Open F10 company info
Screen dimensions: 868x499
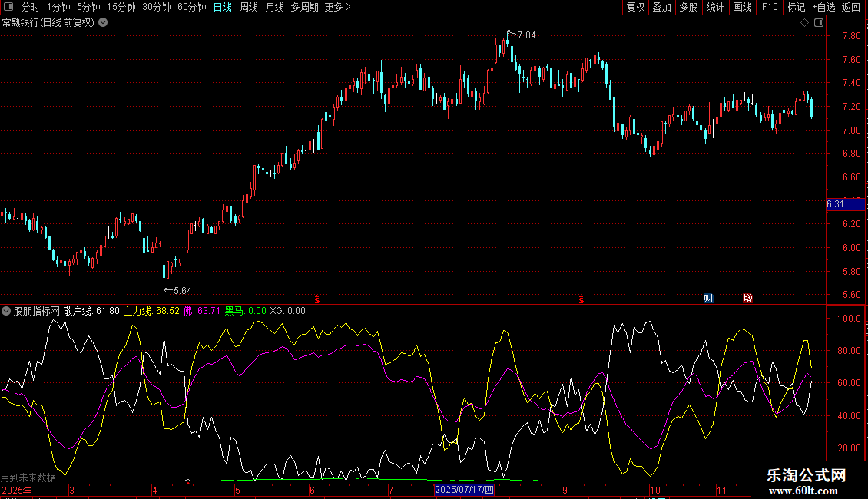770,7
